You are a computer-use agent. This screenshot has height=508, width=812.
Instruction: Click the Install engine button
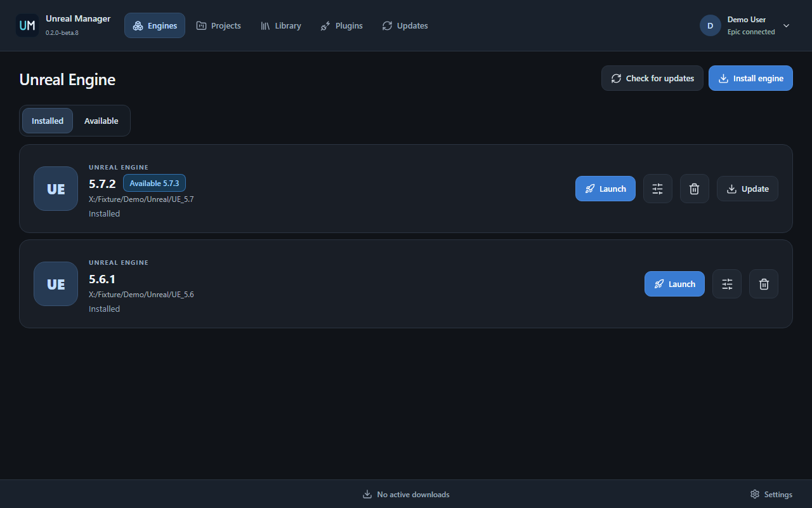tap(750, 78)
